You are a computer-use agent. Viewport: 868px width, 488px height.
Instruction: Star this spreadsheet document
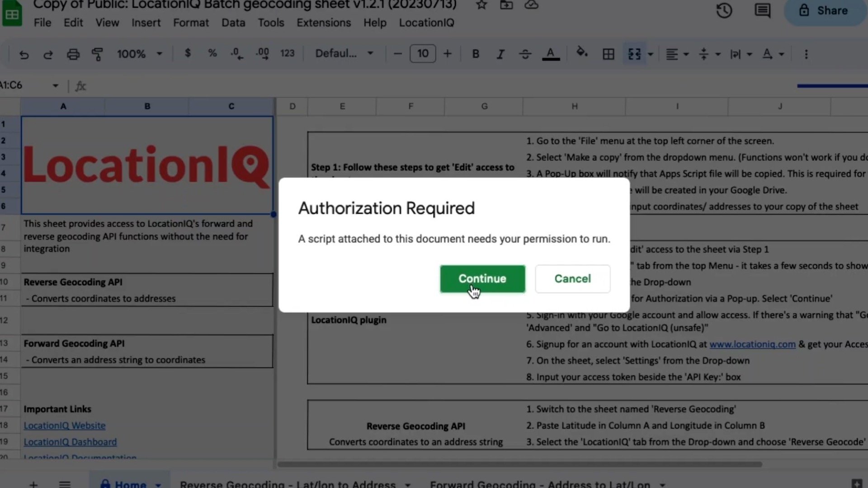(x=481, y=5)
